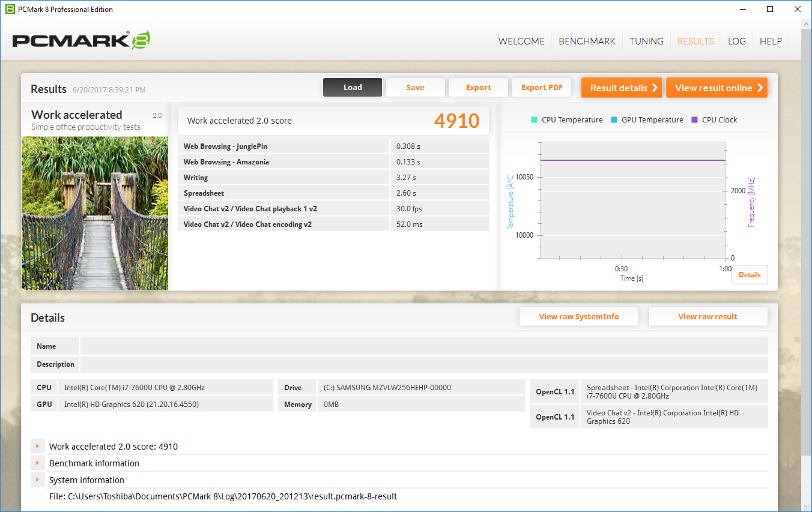812x512 pixels.
Task: Click the jungle bridge thumbnail image
Action: coord(95,213)
